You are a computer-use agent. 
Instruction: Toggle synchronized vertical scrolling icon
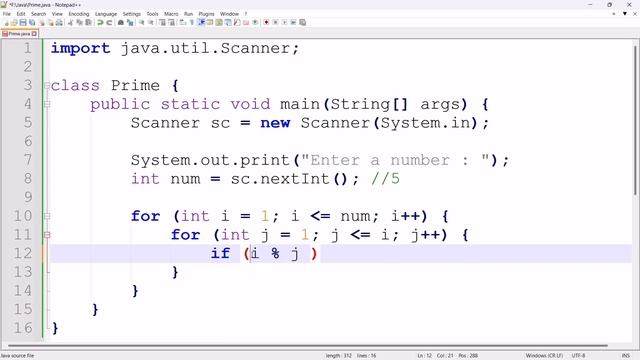(x=162, y=22)
